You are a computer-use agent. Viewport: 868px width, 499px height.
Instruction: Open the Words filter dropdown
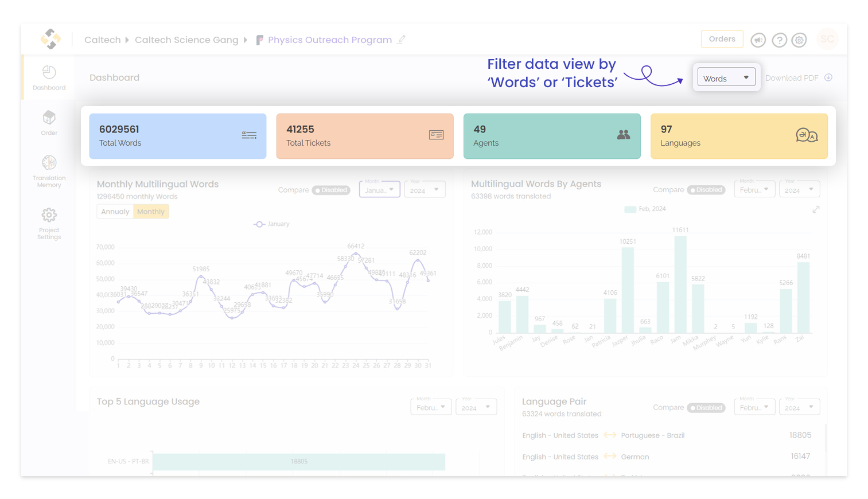click(726, 77)
